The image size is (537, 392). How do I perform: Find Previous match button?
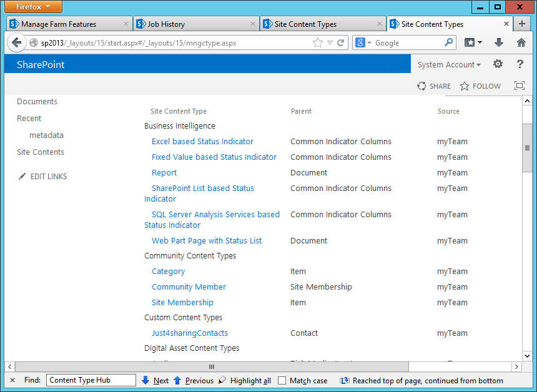point(194,380)
